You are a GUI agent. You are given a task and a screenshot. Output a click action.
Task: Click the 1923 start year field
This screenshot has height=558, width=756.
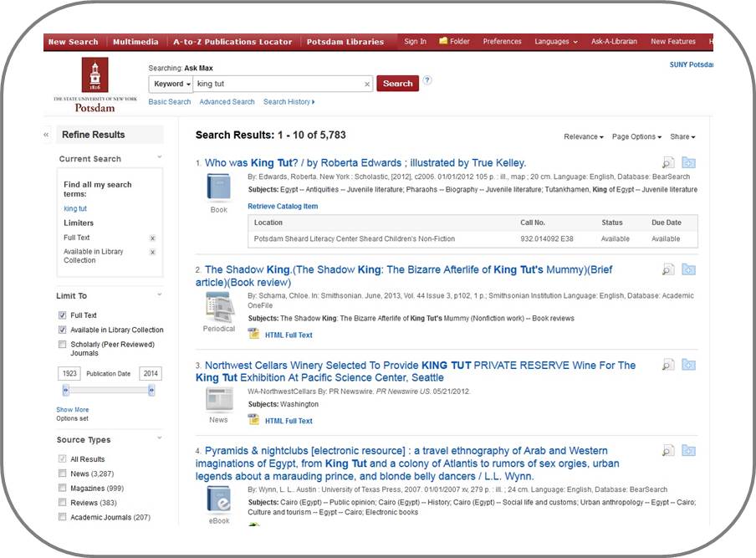coord(69,373)
